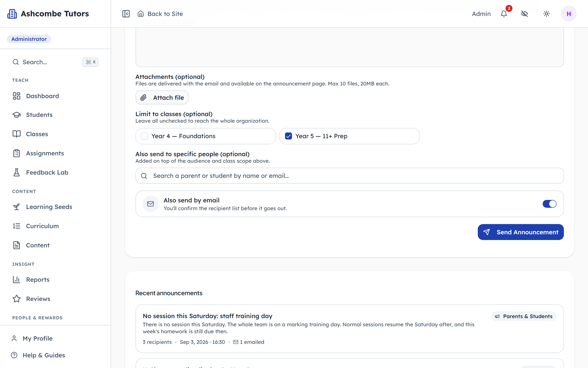Click the Students graduation cap icon

[x=17, y=115]
